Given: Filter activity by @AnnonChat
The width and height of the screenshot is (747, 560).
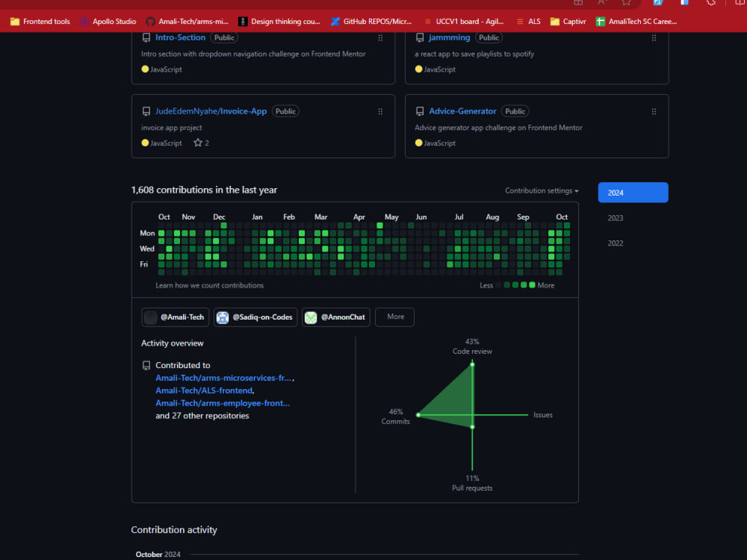Looking at the screenshot, I should tap(336, 317).
